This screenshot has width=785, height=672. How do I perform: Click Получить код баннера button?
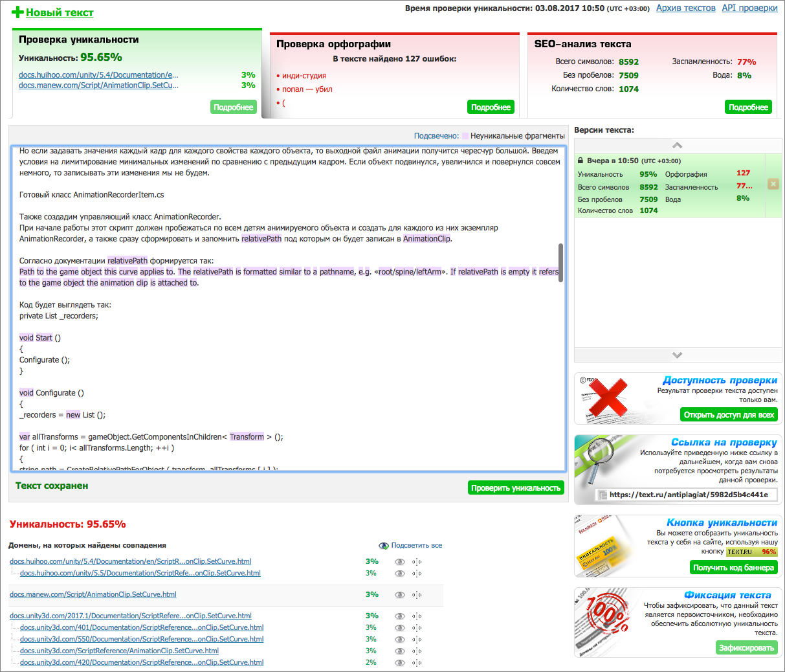pyautogui.click(x=733, y=568)
